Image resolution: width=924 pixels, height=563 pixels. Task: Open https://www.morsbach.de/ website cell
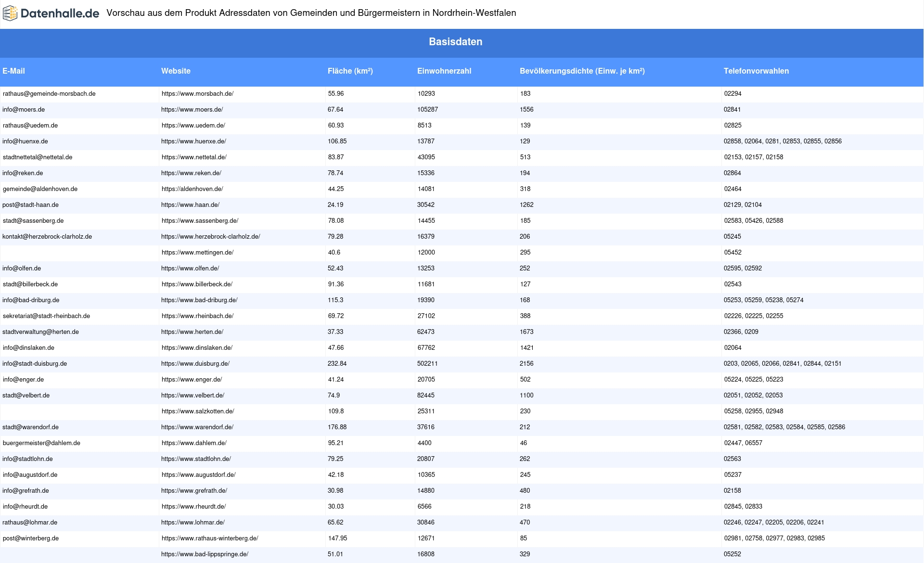coord(197,94)
